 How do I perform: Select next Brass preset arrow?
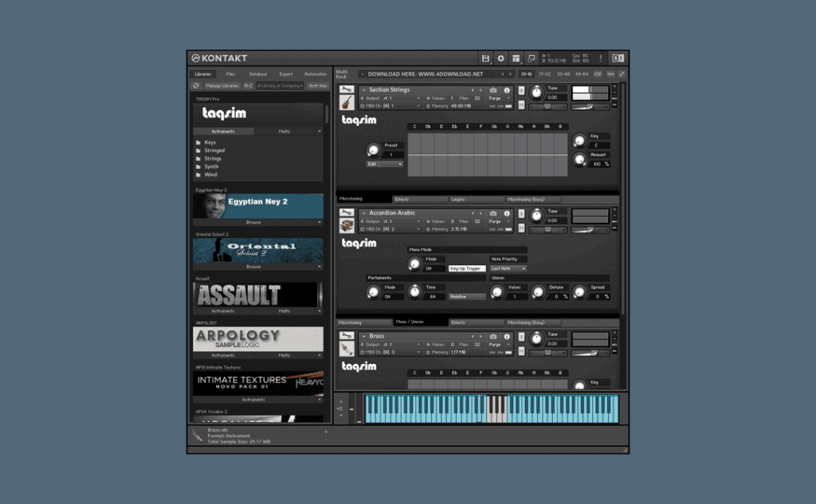[x=481, y=337]
